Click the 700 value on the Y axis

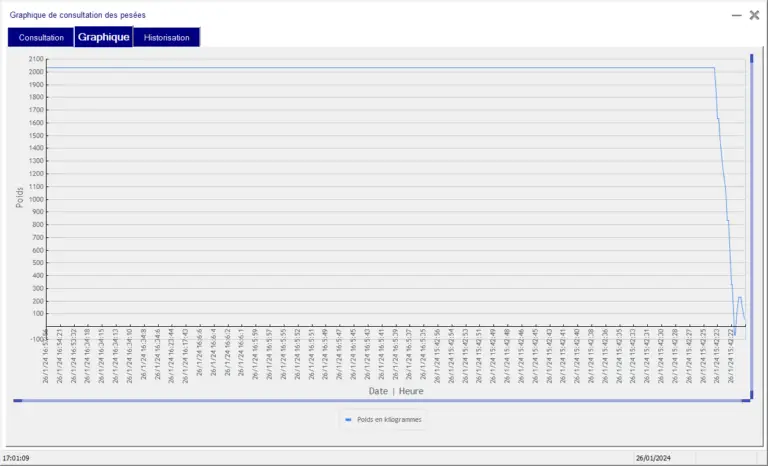pos(38,237)
